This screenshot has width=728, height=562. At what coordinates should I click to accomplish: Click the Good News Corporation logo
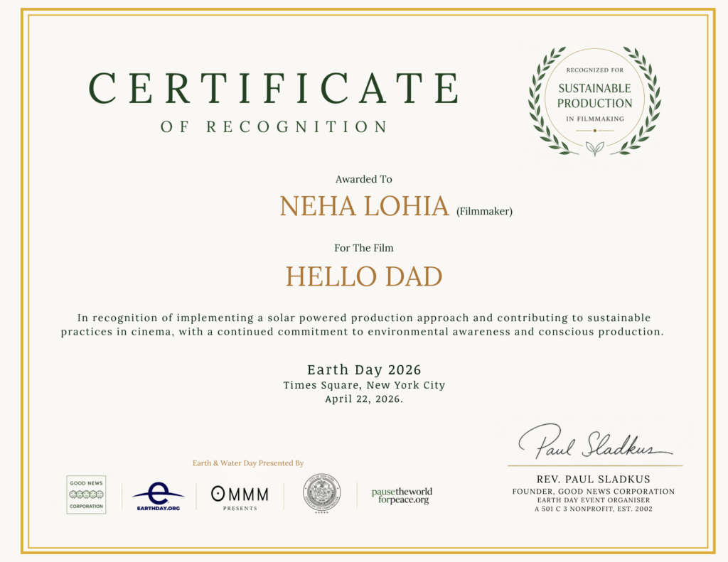86,495
